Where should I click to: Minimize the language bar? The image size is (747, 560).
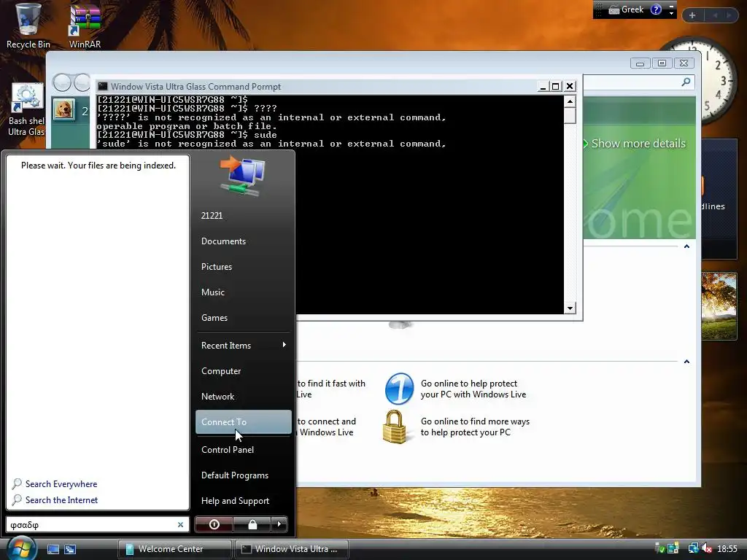point(671,6)
